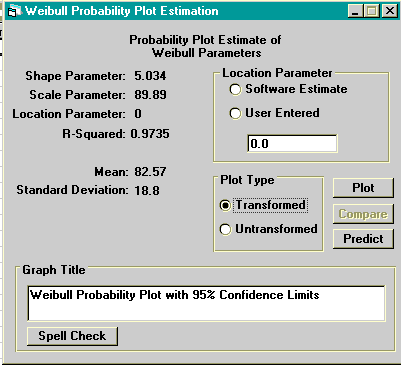Click the Standard Deviation value 18.8
Image resolution: width=401 pixels, height=365 pixels.
coord(147,191)
